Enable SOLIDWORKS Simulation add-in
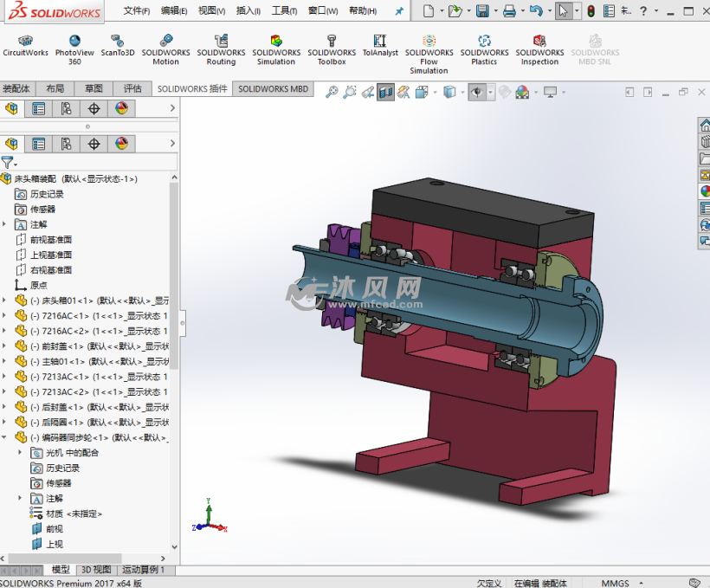Screen dimensions: 710x588 (276, 50)
